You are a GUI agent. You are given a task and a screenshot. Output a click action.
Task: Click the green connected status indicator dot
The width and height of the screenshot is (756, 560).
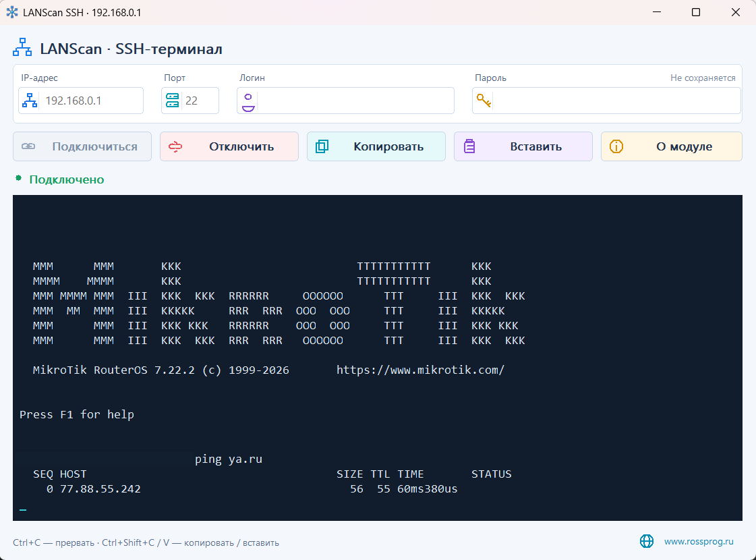point(19,179)
